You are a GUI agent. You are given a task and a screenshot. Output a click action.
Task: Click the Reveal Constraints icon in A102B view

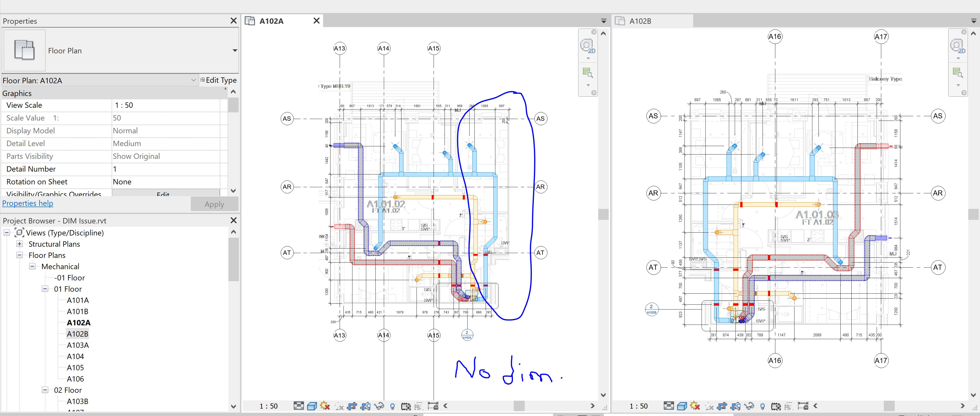pos(803,406)
